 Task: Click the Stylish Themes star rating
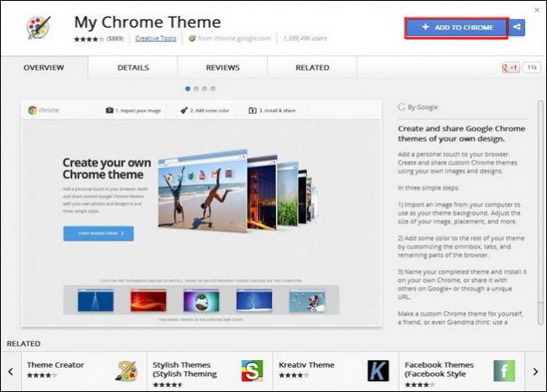click(167, 384)
